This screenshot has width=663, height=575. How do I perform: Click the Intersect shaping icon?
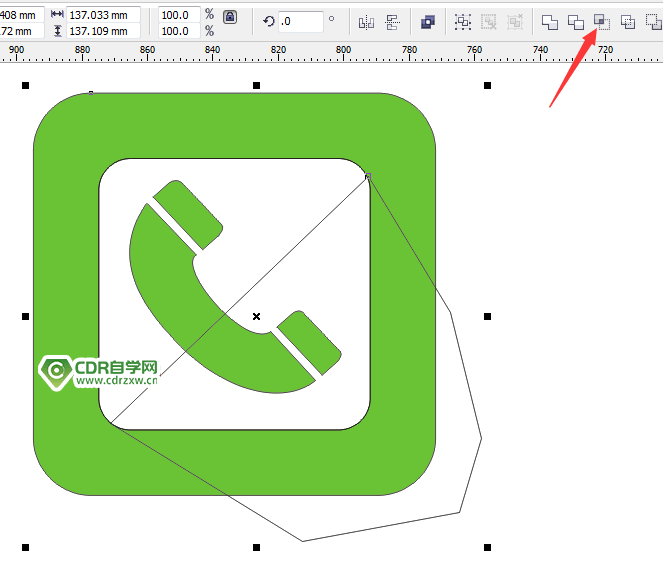pyautogui.click(x=602, y=22)
